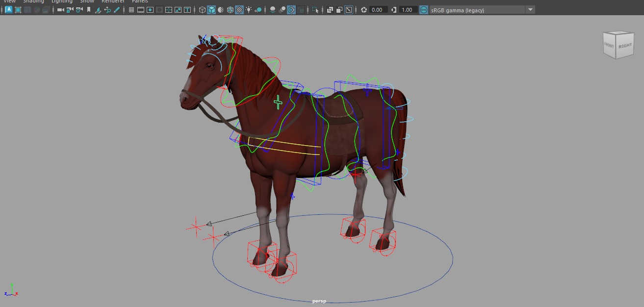644x307 pixels.
Task: Toggle the depth of field icon
Action: tap(301, 10)
